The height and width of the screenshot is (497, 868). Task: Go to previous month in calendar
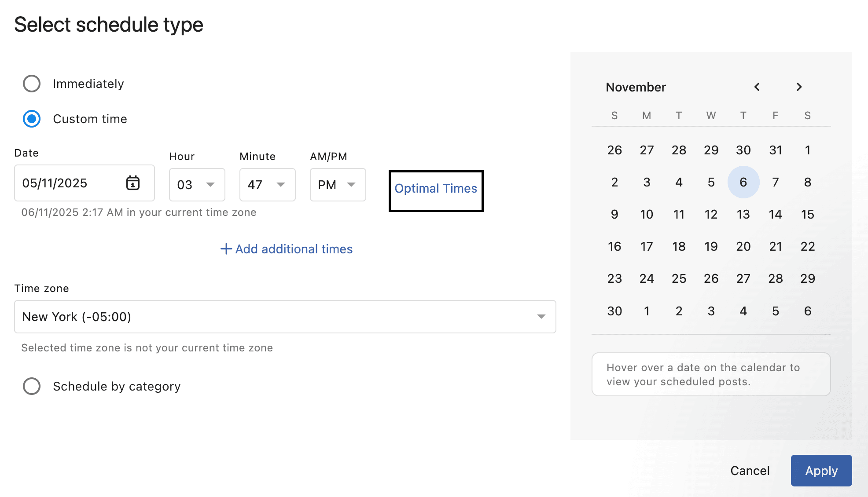(x=757, y=87)
